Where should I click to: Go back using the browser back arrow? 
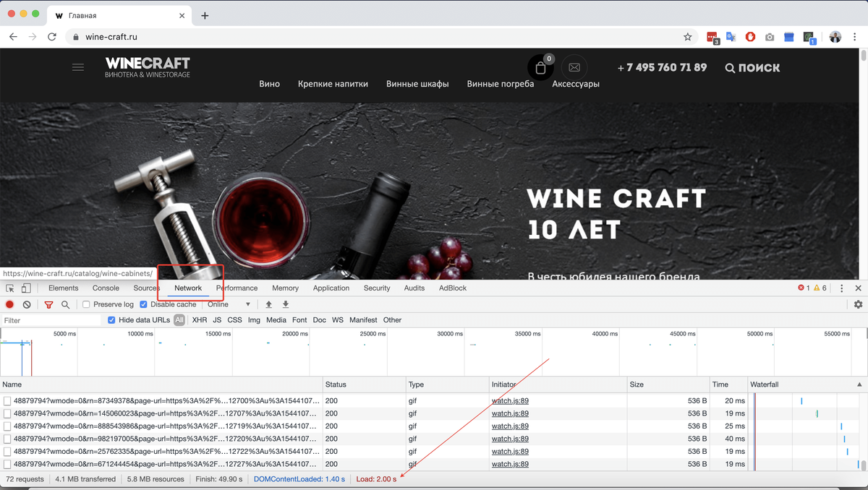point(13,37)
